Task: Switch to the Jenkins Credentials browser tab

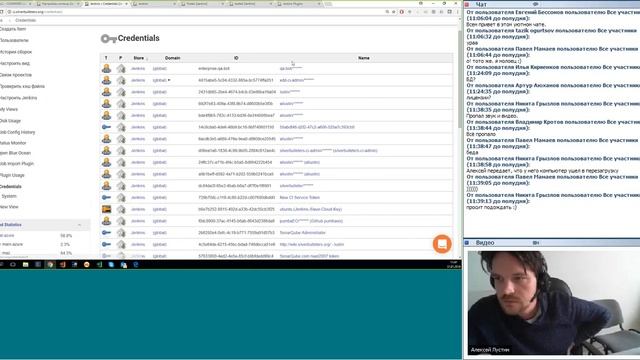Action: (x=107, y=4)
